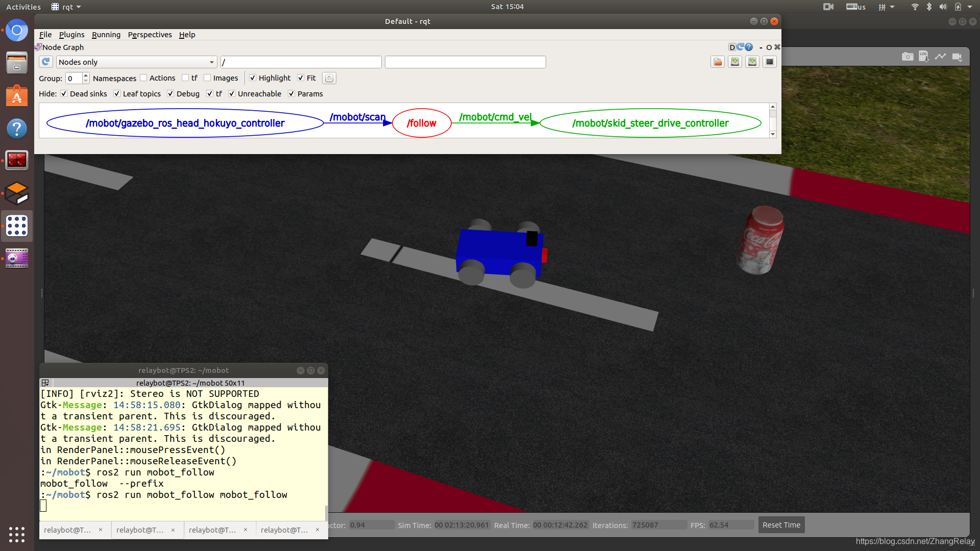The width and height of the screenshot is (980, 551).
Task: Click the refresh graph icon
Action: tap(46, 62)
